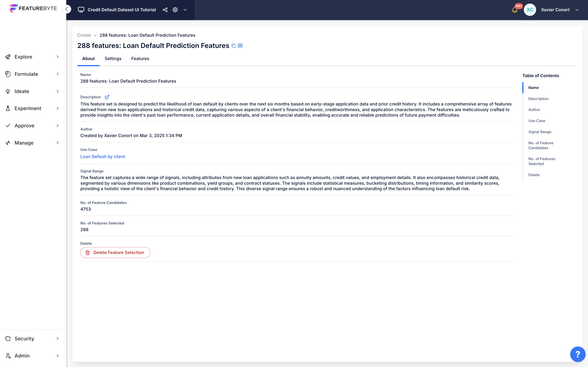Open the Formulate menu item
588x367 pixels.
click(33, 74)
